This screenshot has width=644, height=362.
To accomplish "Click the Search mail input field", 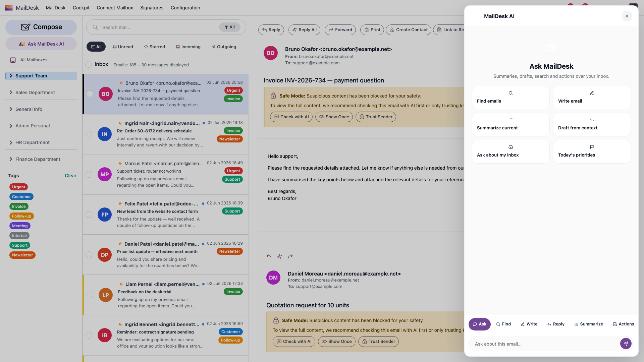I will (x=159, y=27).
